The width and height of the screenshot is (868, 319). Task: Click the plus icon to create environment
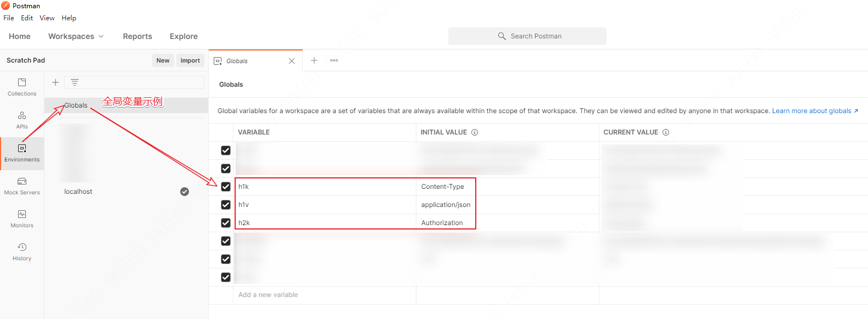click(55, 82)
